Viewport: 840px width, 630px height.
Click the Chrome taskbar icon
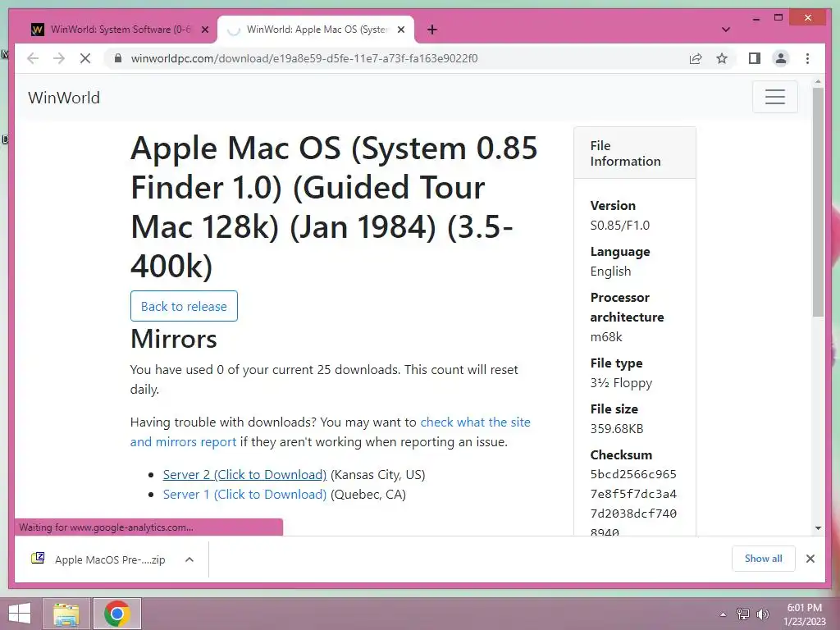click(117, 614)
